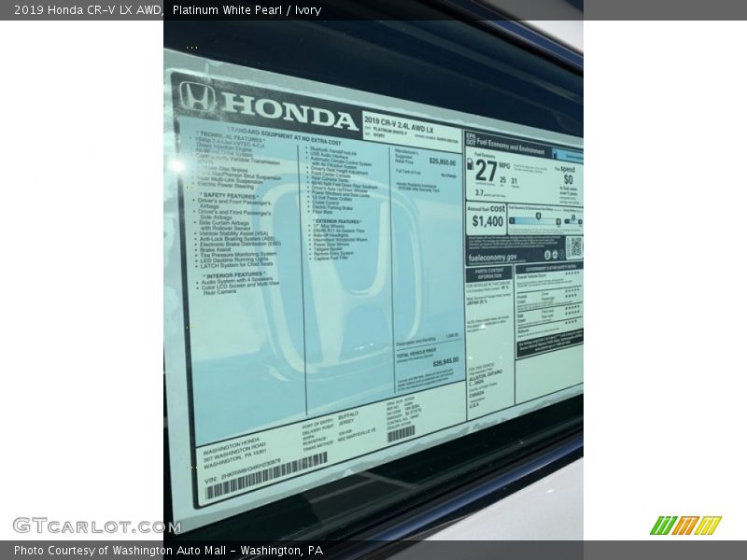This screenshot has width=747, height=560.
Task: Click the government safety ratings stars
Action: (x=572, y=298)
